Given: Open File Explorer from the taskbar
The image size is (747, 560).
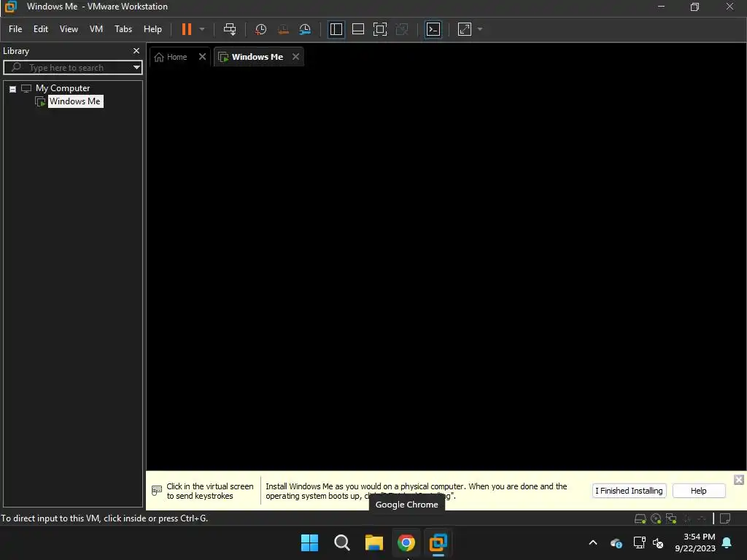Looking at the screenshot, I should coord(374,542).
